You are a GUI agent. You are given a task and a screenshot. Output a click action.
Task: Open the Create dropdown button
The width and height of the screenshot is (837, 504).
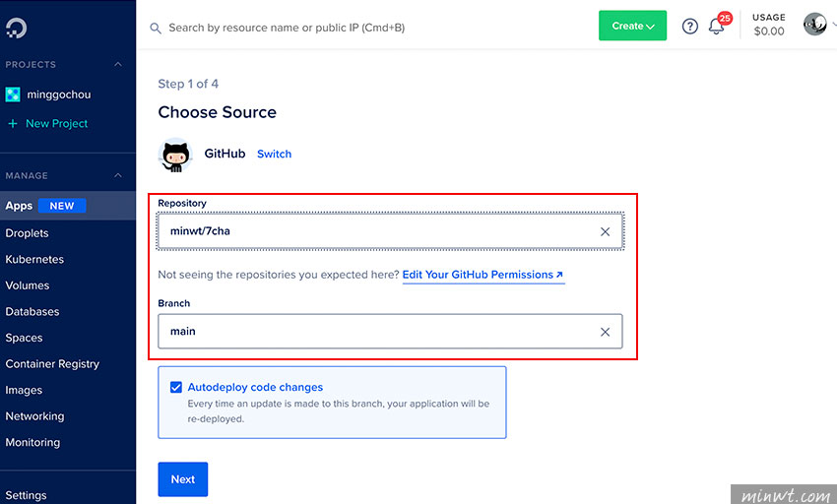click(x=632, y=26)
